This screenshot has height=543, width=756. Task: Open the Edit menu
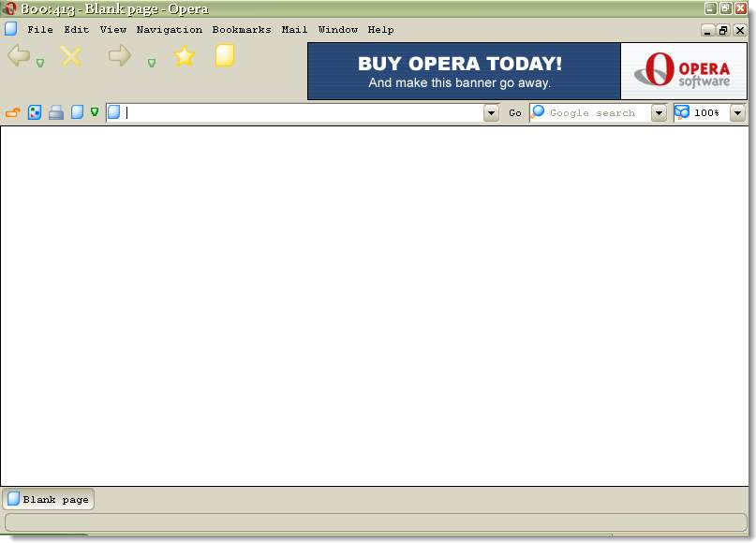pos(77,29)
